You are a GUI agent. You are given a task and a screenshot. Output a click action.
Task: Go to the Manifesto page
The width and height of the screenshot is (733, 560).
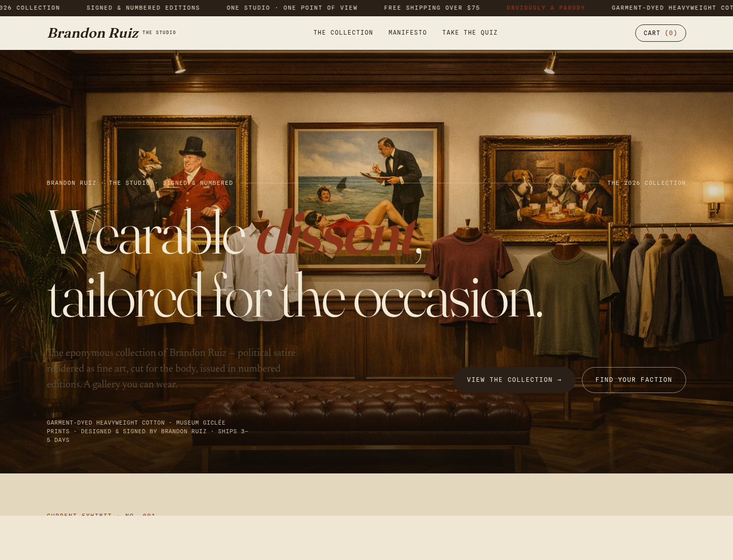click(408, 33)
